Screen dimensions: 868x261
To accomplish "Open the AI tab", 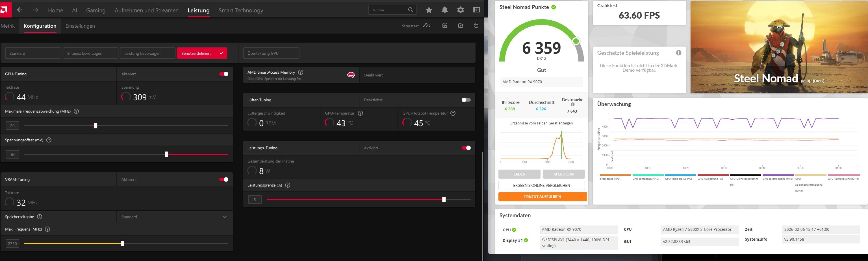I will point(75,10).
